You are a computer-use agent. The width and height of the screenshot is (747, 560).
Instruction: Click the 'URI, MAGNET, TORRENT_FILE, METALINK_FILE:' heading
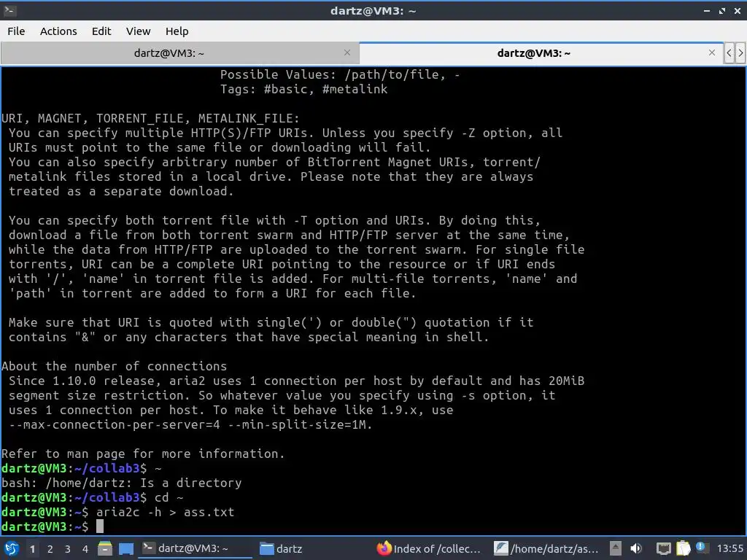[150, 118]
